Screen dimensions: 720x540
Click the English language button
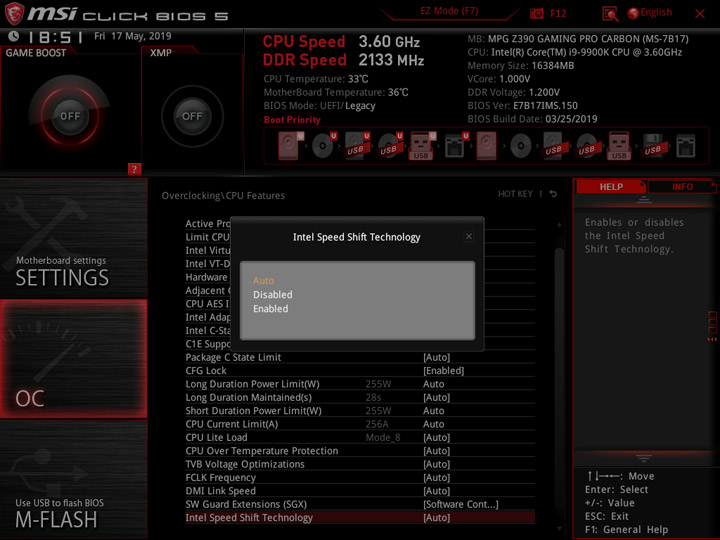click(x=656, y=12)
